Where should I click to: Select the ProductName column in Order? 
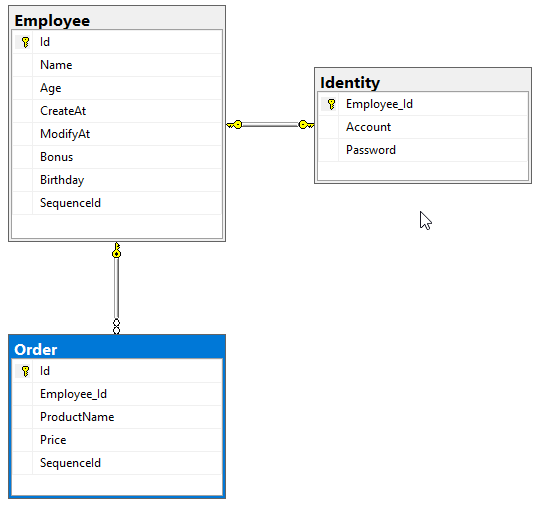tap(117, 417)
